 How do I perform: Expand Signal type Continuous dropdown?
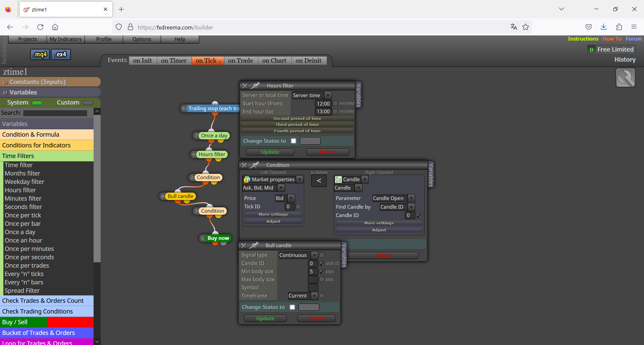[298, 255]
